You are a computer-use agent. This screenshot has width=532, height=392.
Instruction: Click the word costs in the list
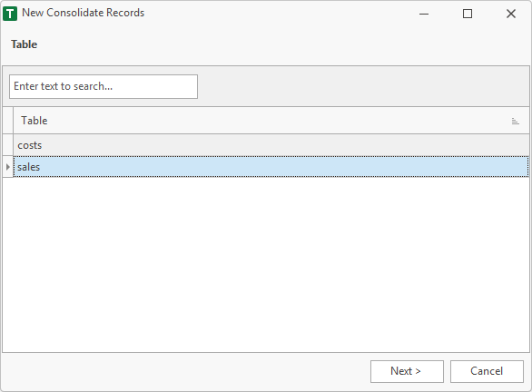(30, 145)
